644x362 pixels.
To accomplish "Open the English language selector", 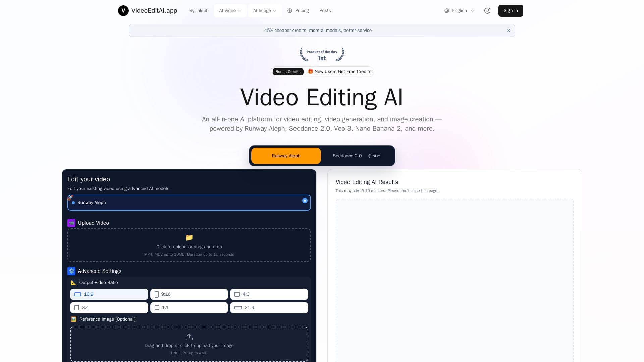I will coord(459,11).
